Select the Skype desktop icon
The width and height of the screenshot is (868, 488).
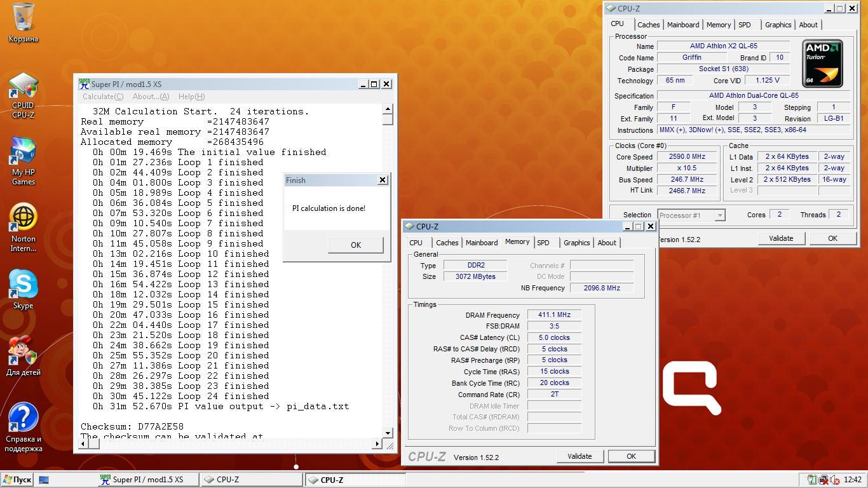pos(23,289)
